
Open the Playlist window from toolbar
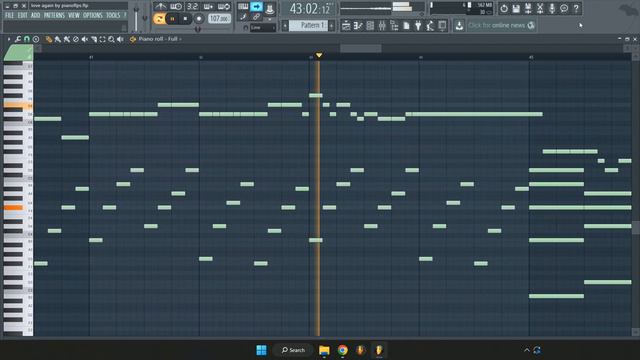[346, 26]
